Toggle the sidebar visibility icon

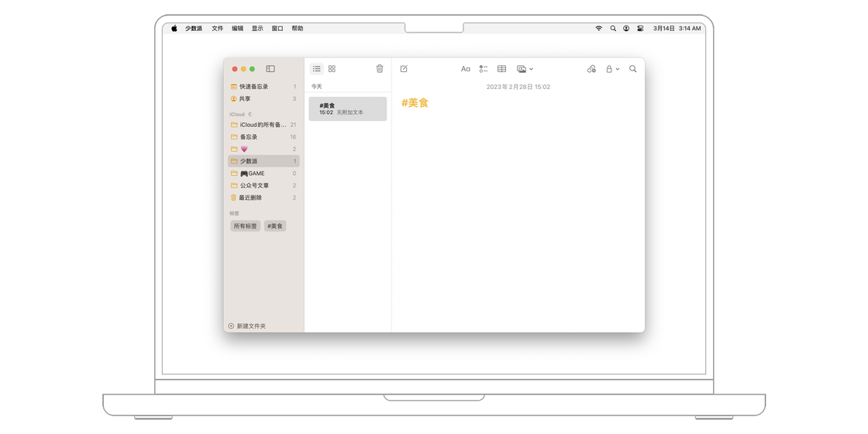click(x=270, y=69)
